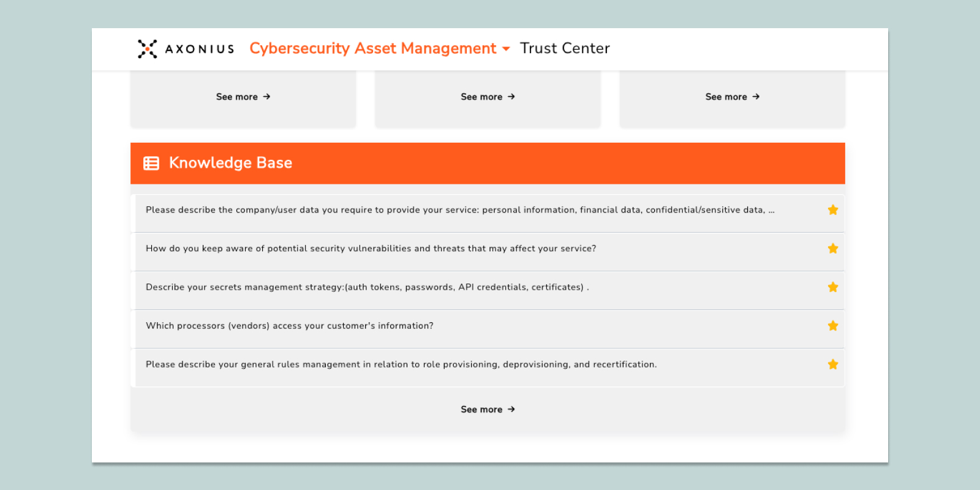Expand the company/user data requirements question
Viewport: 980px width, 490px height.
coord(459,210)
